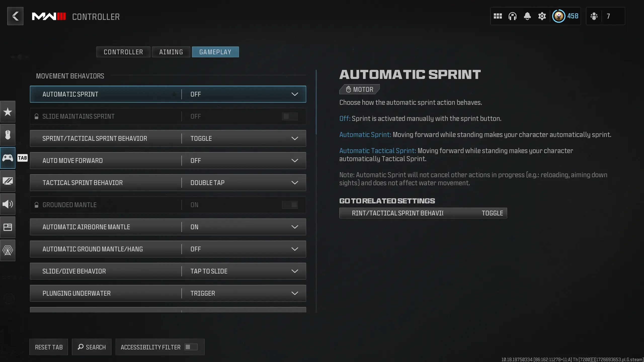The height and width of the screenshot is (362, 644).
Task: Toggle the Slide Maintains Sprint switch
Action: 290,116
